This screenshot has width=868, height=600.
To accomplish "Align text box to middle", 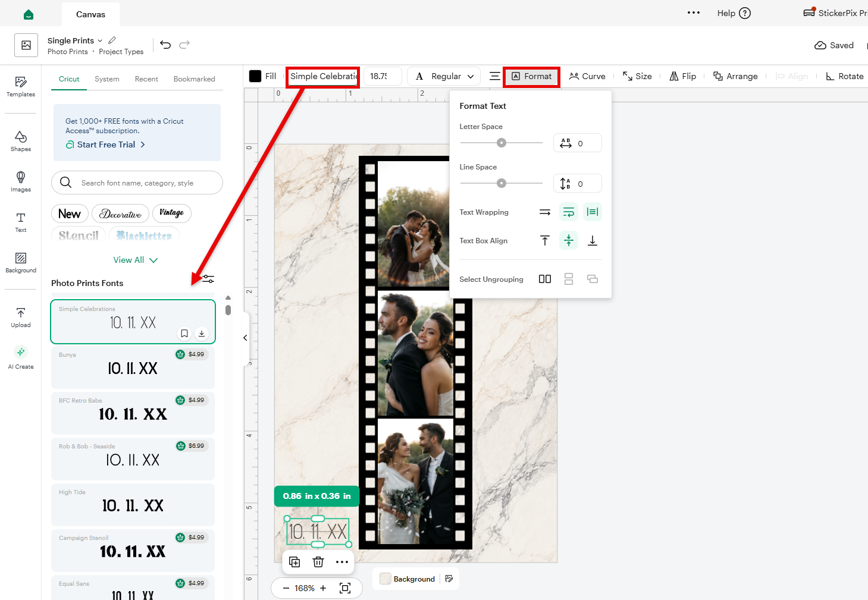I will pyautogui.click(x=569, y=241).
